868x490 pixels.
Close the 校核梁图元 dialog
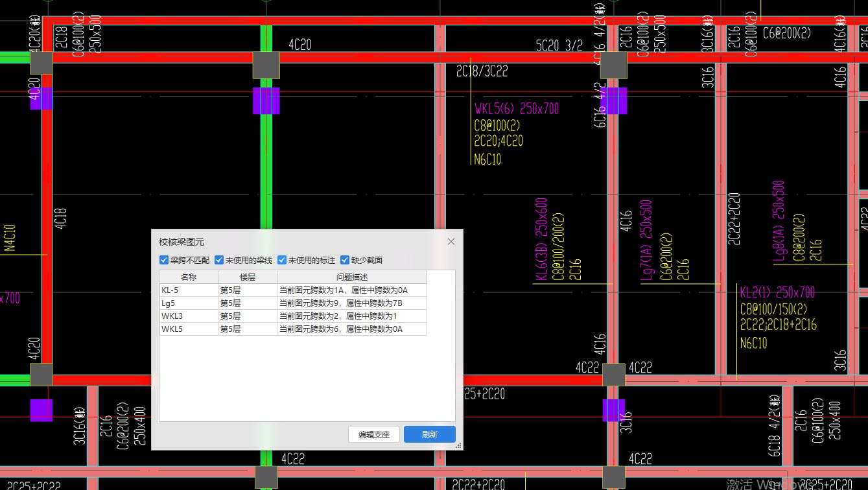click(451, 242)
